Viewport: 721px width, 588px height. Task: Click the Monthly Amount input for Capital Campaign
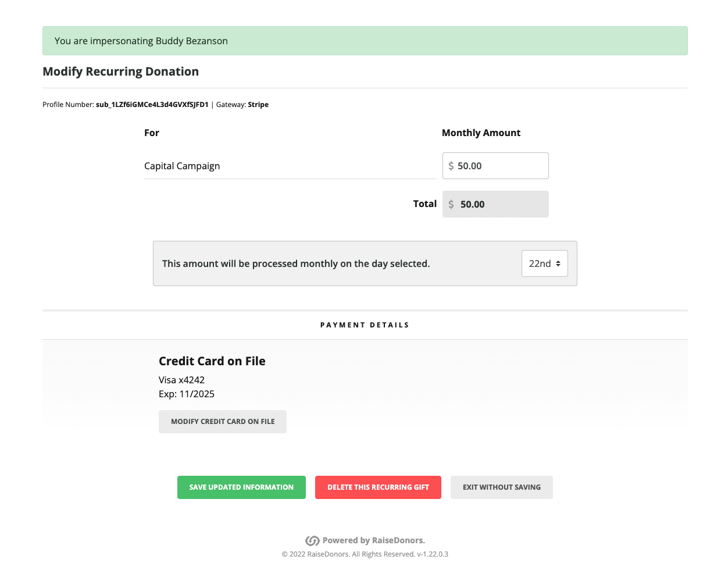point(500,166)
